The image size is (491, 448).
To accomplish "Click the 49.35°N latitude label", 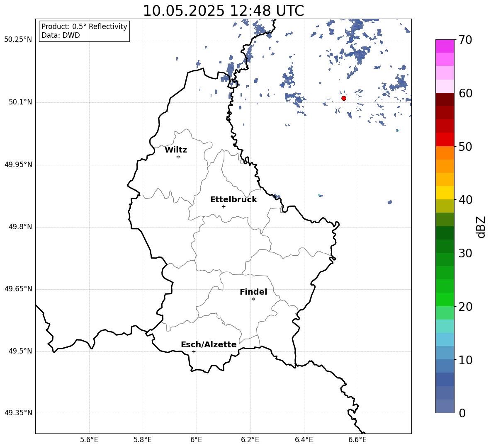I will 18,413.
